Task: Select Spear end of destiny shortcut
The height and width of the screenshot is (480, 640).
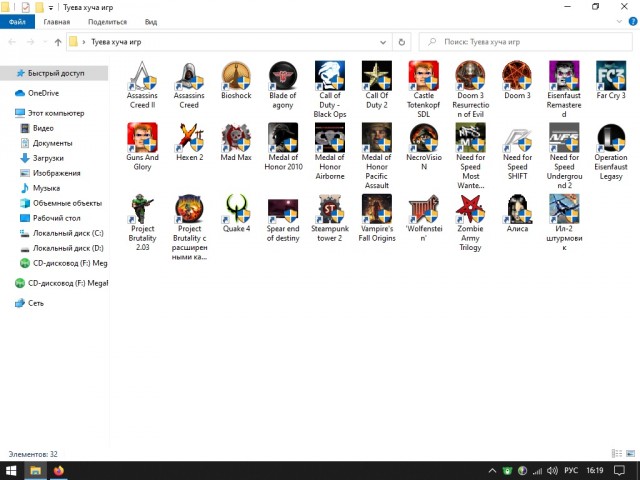Action: 283,218
